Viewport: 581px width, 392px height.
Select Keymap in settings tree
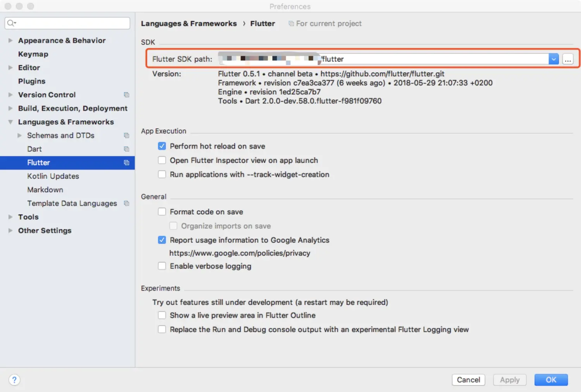33,54
